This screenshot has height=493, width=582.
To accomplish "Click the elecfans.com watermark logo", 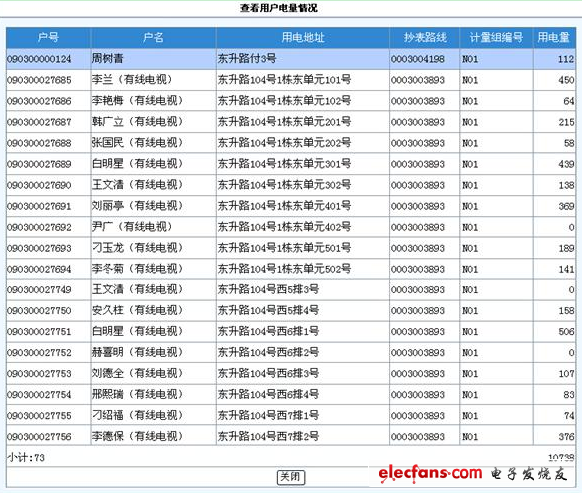I will pyautogui.click(x=472, y=474).
